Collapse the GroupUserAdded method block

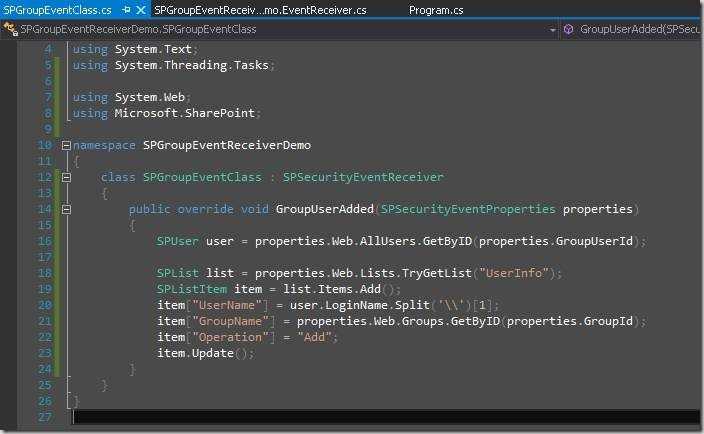pyautogui.click(x=66, y=209)
